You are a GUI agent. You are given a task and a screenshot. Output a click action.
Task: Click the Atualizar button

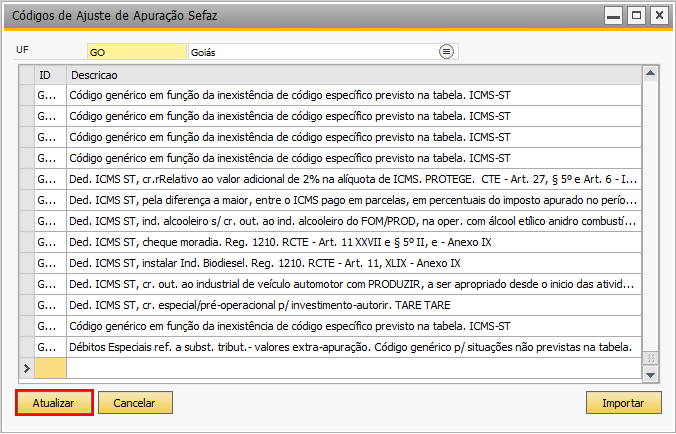(54, 403)
